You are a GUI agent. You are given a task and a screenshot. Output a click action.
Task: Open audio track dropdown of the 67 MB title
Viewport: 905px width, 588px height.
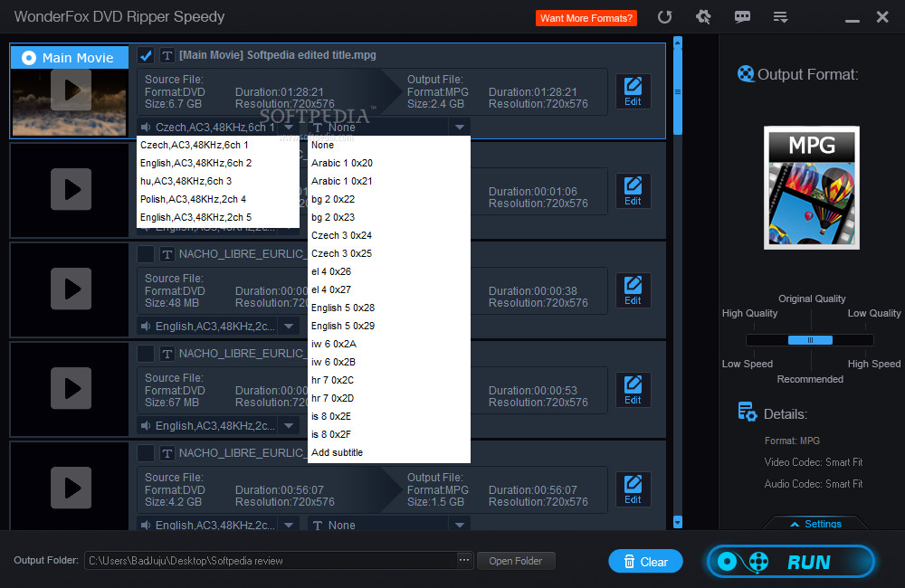pyautogui.click(x=289, y=426)
